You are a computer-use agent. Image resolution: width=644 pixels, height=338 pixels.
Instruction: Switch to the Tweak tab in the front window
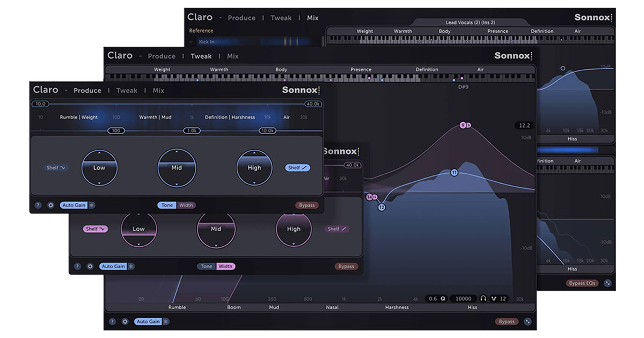127,90
